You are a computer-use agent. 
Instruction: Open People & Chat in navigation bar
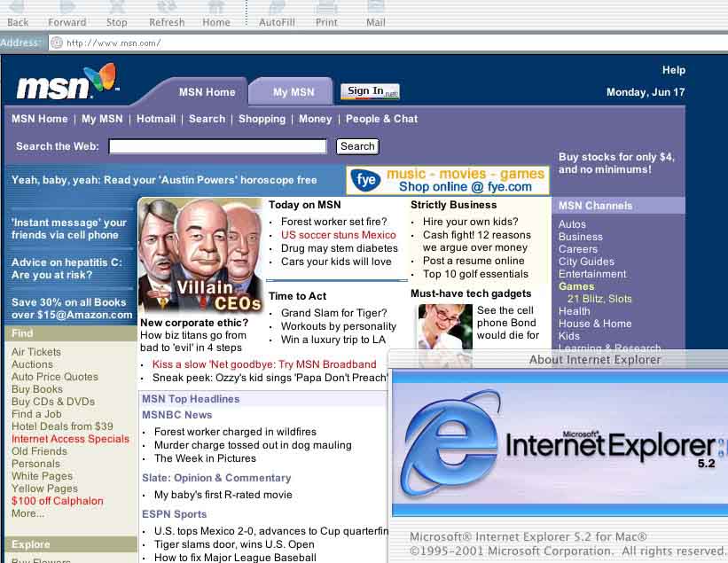pos(381,119)
